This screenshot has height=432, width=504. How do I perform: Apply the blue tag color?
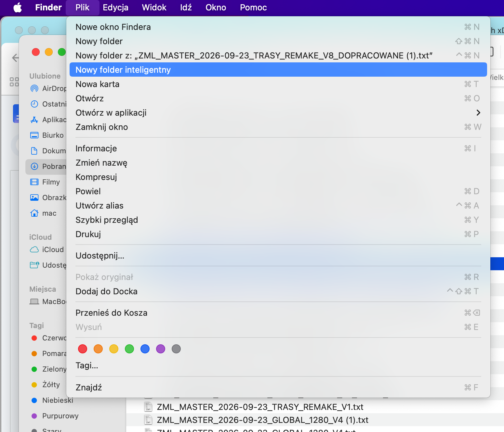(x=145, y=349)
